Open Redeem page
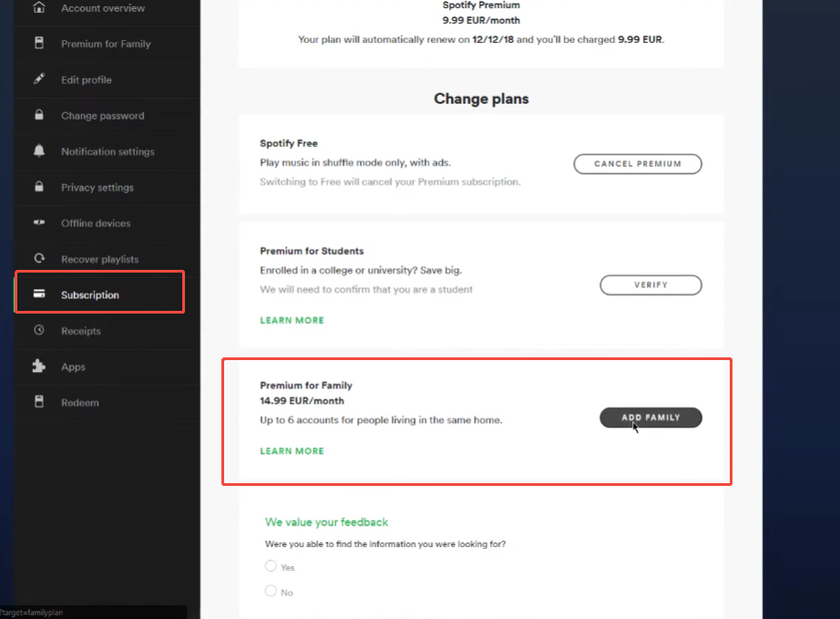Image resolution: width=840 pixels, height=619 pixels. pos(80,402)
